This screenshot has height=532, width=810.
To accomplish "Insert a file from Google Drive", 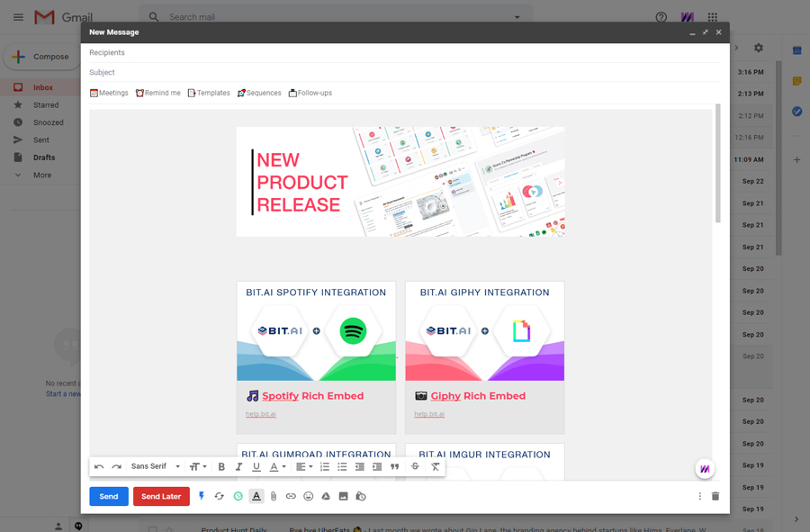I will [x=325, y=496].
